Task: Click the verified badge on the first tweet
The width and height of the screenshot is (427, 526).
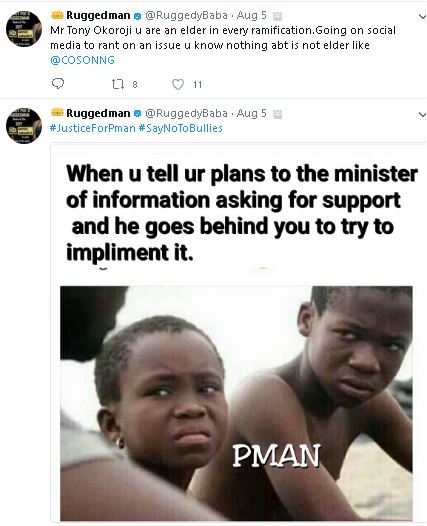Action: tap(137, 16)
